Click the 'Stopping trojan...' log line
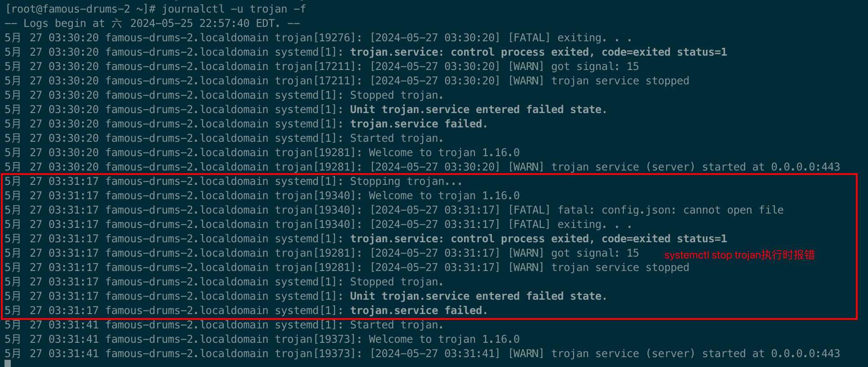 coord(406,181)
